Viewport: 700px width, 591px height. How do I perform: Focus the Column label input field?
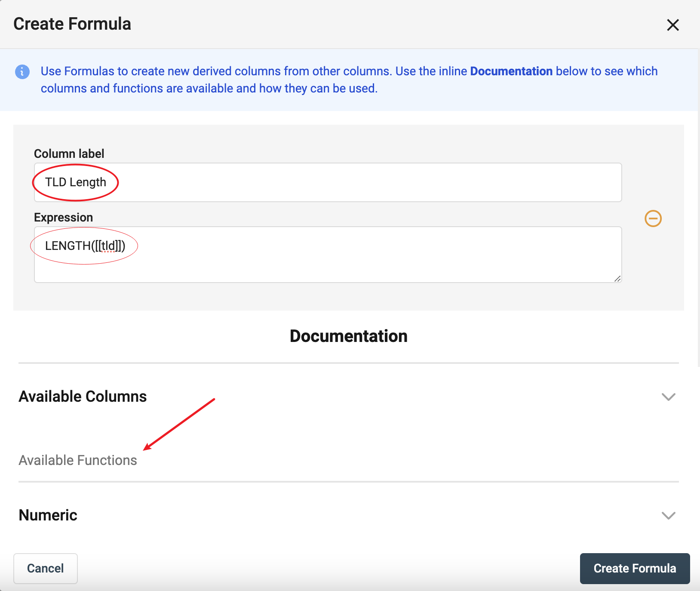(x=344, y=182)
